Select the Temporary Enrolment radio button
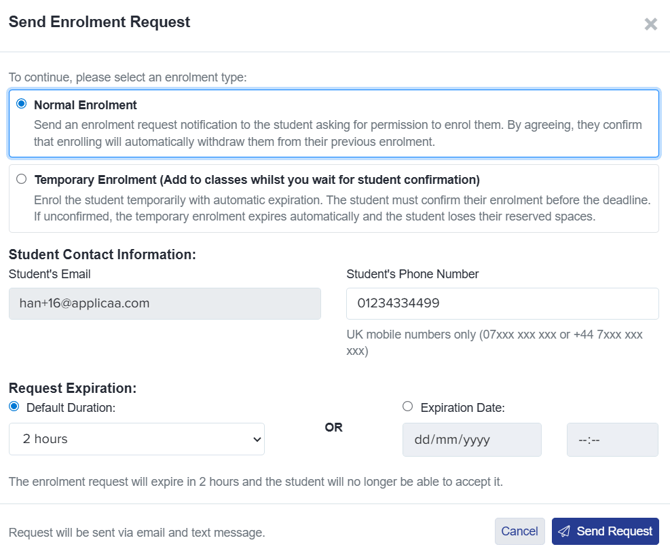This screenshot has height=551, width=670. [22, 179]
